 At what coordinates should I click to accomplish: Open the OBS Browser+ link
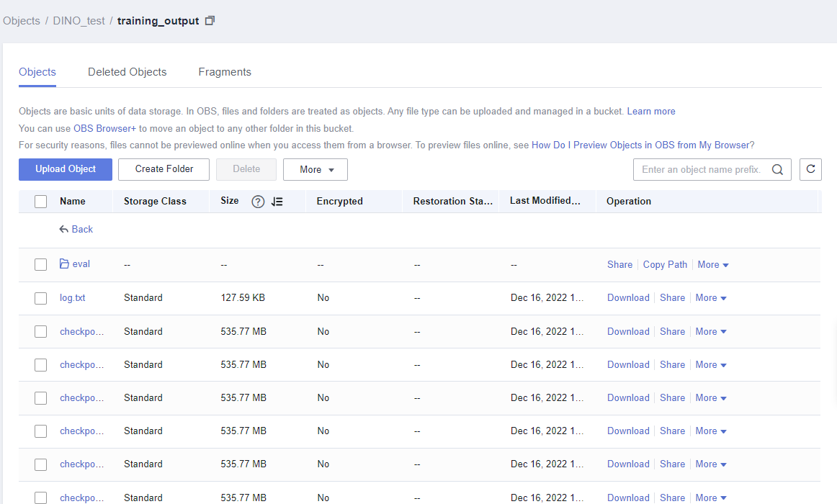point(104,128)
